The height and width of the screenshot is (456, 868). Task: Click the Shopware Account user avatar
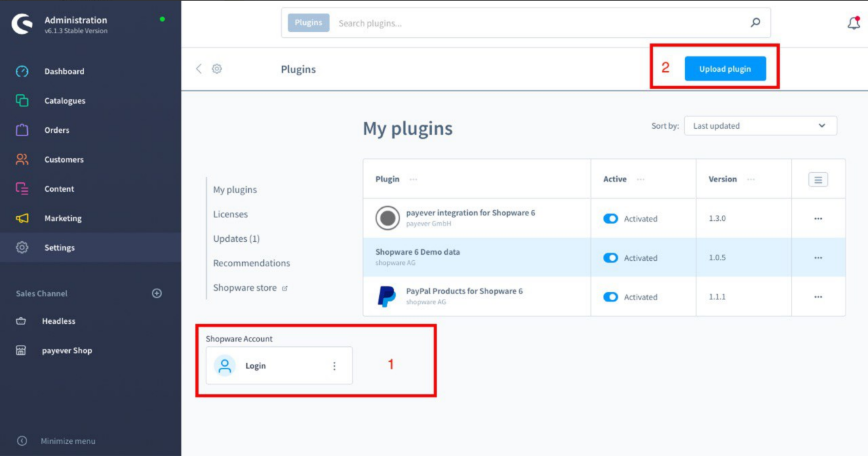point(224,366)
